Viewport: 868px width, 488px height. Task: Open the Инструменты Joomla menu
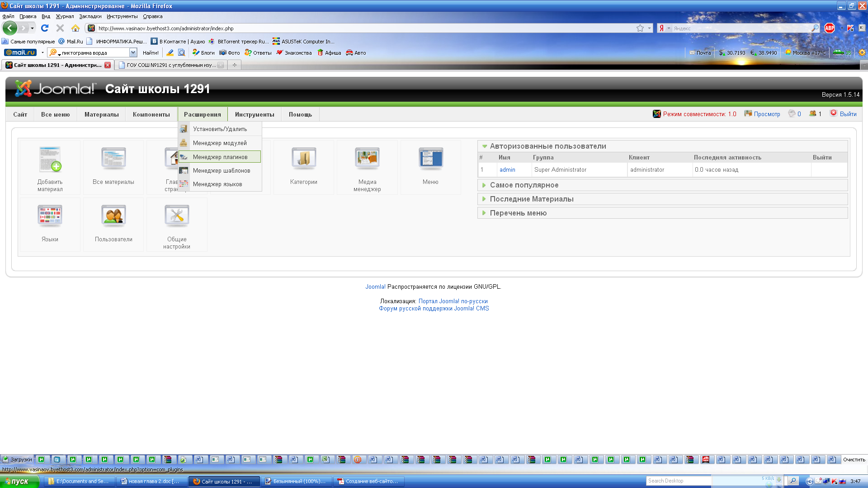click(255, 114)
